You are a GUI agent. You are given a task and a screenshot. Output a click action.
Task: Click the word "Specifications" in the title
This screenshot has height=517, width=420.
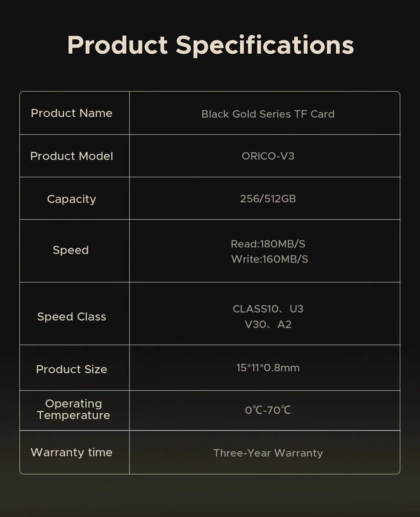coord(265,45)
